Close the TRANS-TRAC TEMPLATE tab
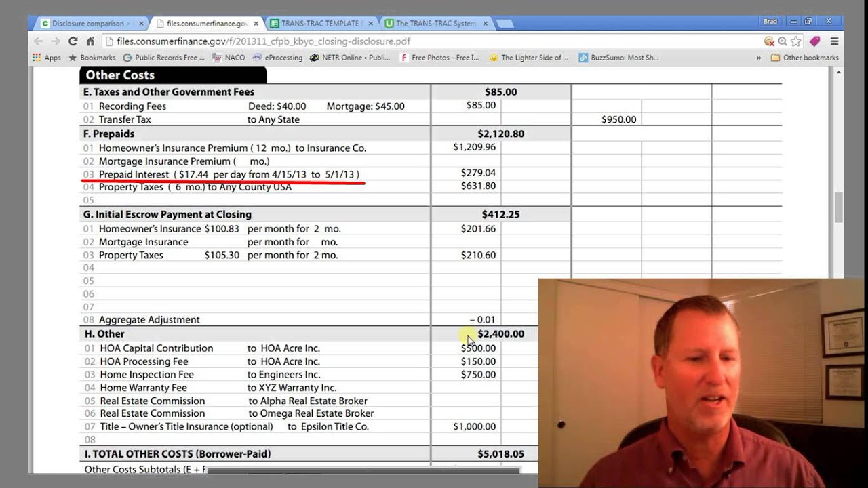Image resolution: width=868 pixels, height=488 pixels. click(x=371, y=23)
